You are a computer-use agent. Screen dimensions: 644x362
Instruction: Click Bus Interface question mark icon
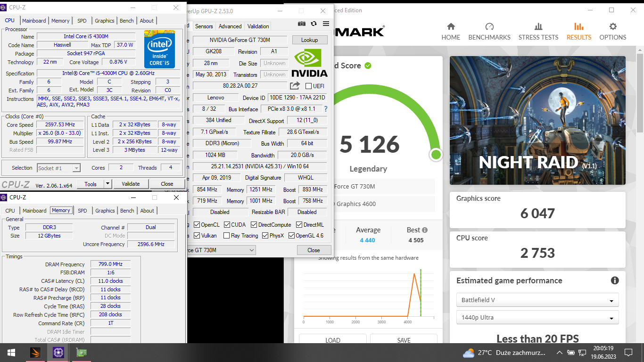click(x=325, y=109)
